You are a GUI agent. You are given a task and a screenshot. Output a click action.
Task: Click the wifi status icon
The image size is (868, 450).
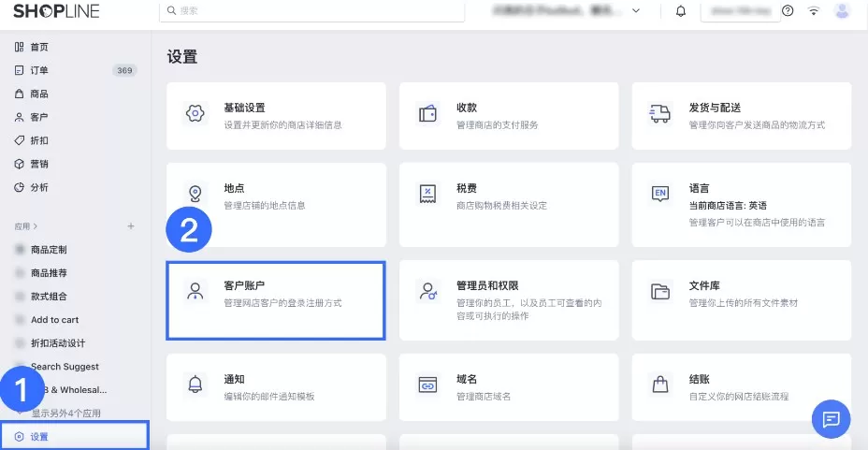click(x=813, y=10)
